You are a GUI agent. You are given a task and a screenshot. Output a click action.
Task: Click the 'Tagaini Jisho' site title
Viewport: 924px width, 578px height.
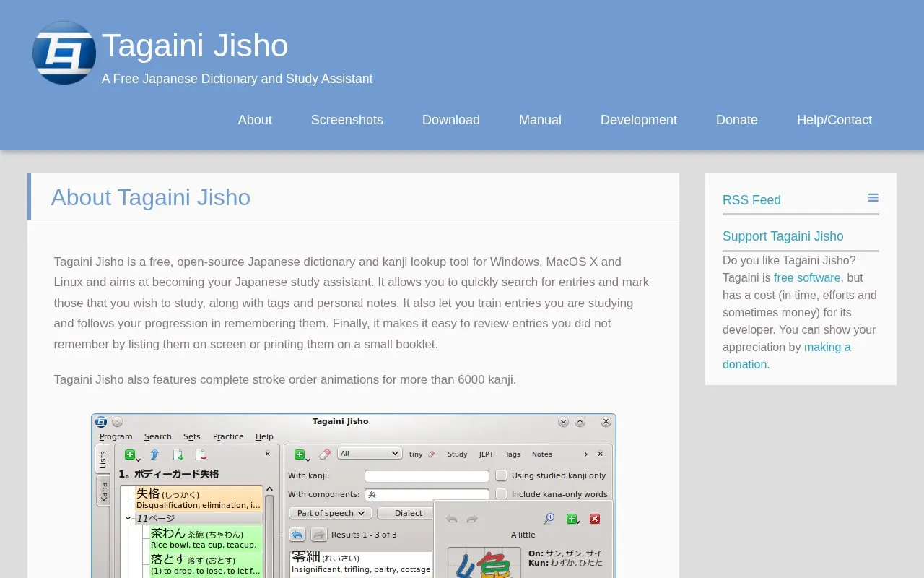tap(195, 46)
